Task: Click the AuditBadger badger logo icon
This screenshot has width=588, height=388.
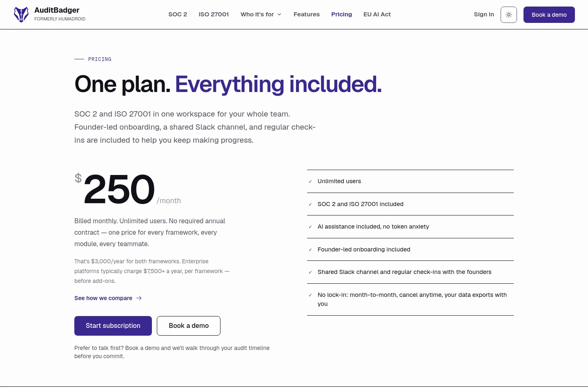Action: (21, 15)
